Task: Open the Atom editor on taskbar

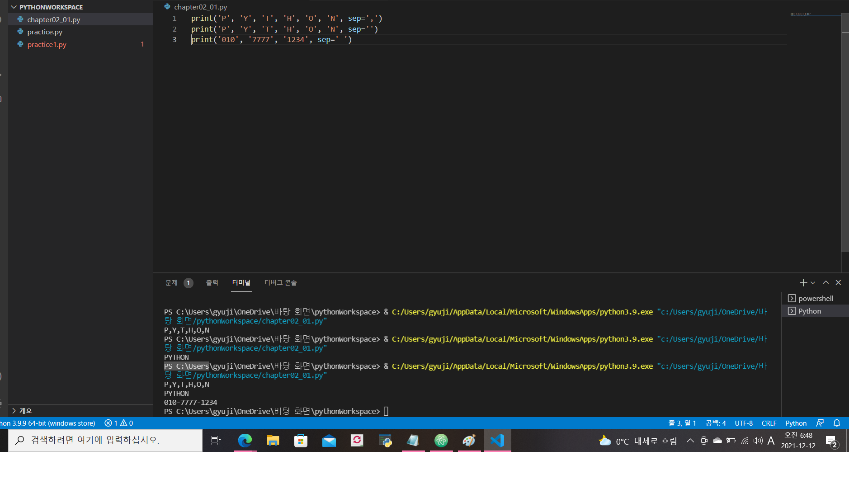Action: (441, 440)
